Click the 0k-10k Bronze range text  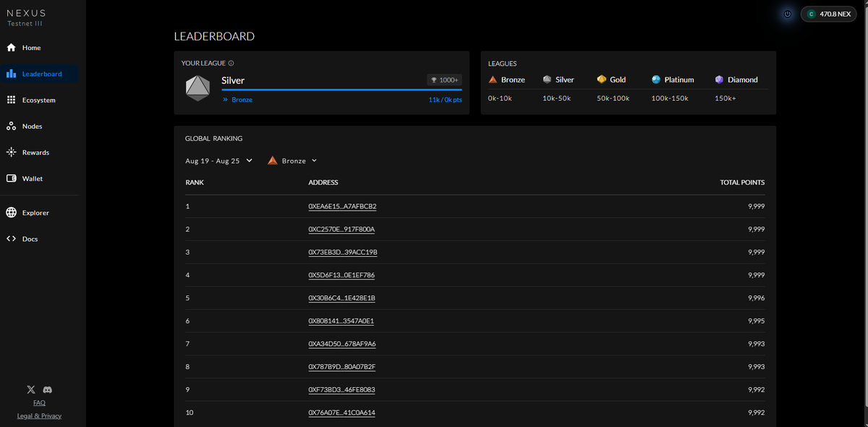pyautogui.click(x=501, y=98)
